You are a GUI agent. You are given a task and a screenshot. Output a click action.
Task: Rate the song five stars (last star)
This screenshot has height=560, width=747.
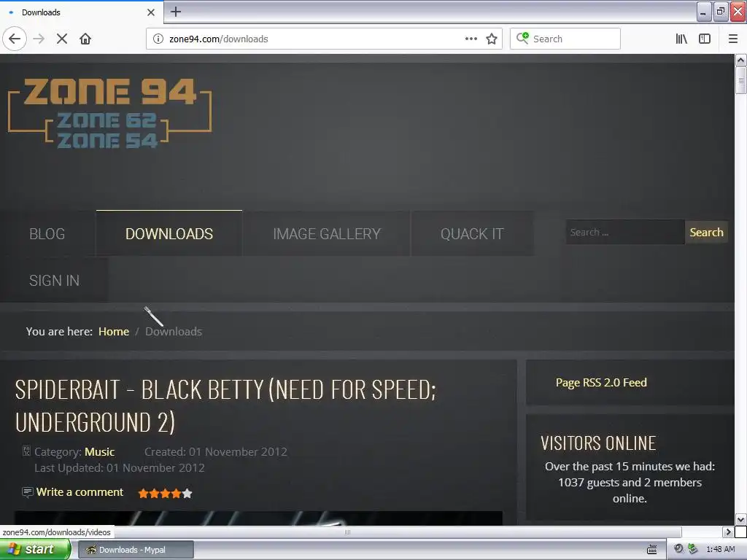tap(187, 494)
